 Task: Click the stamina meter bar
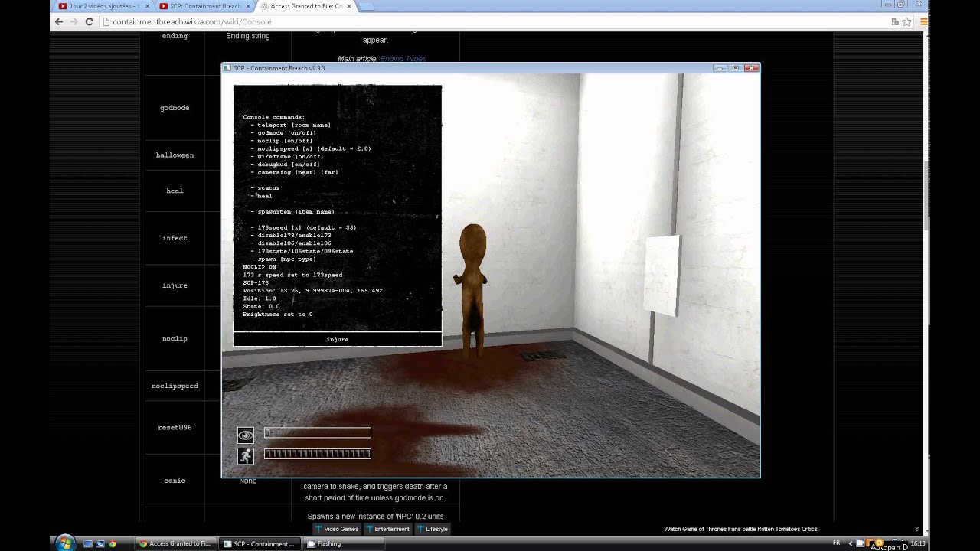point(318,454)
